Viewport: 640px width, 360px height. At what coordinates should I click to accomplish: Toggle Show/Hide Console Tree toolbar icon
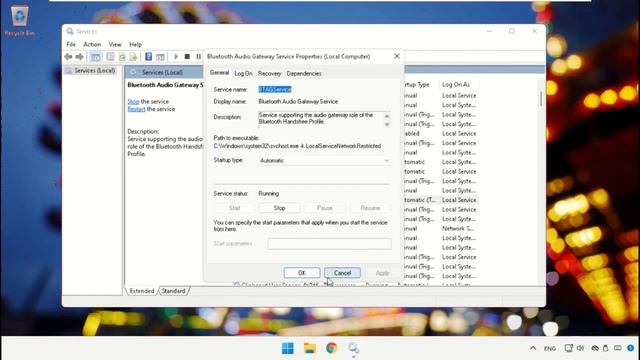tap(96, 57)
